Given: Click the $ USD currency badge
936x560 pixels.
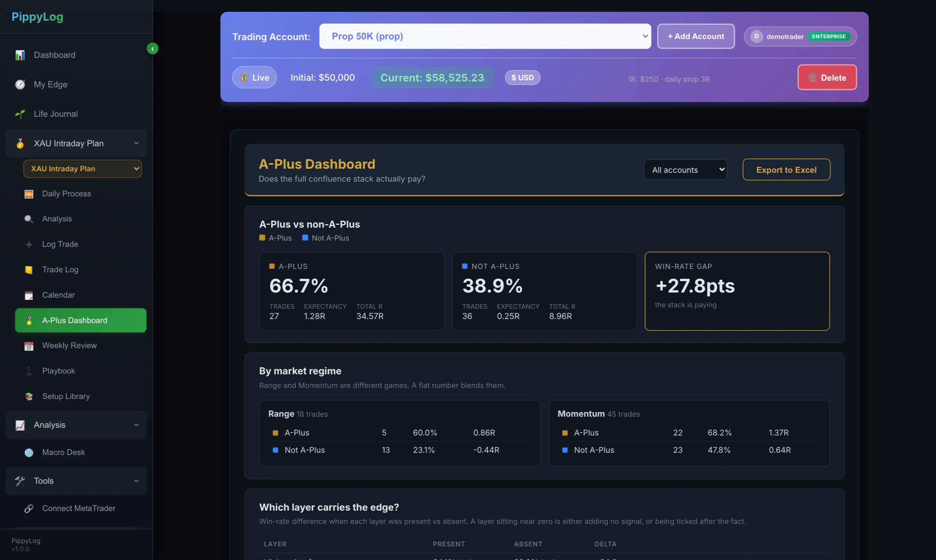Looking at the screenshot, I should [x=523, y=78].
